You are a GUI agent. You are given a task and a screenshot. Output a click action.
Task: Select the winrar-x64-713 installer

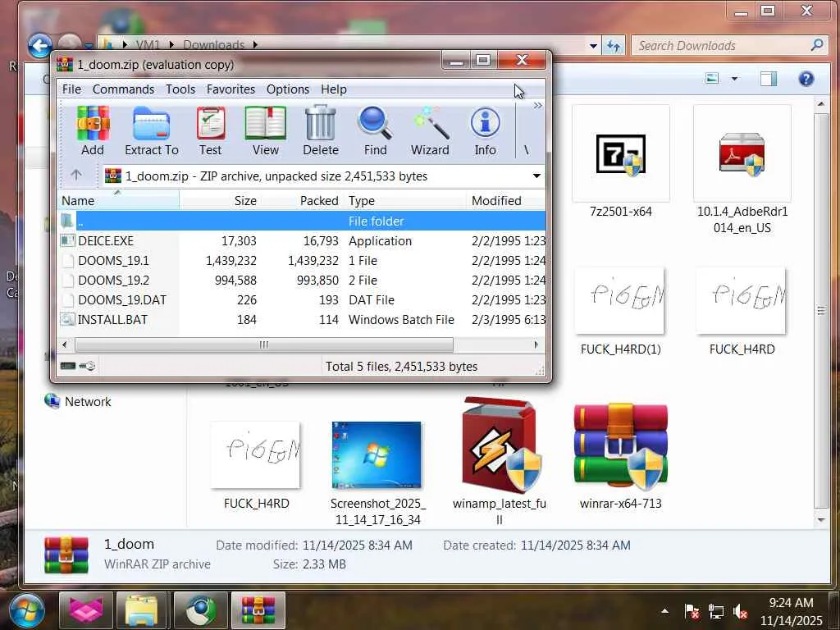(620, 456)
